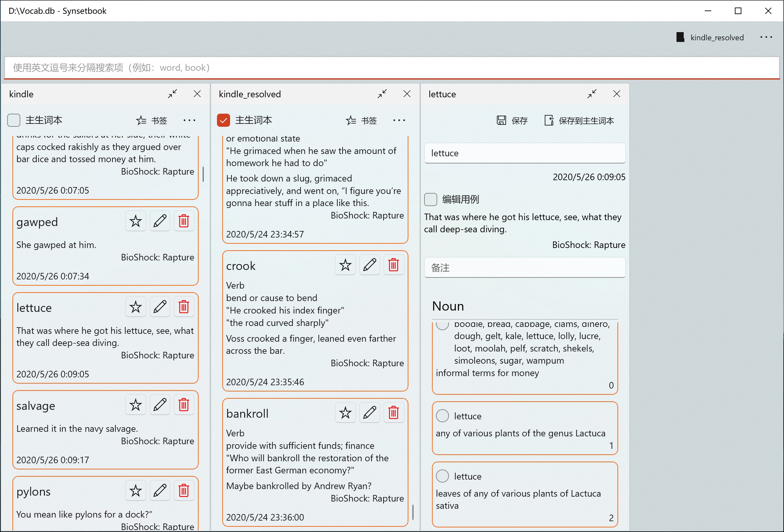Viewport: 784px width, 532px height.
Task: Click the 保存 save button
Action: click(x=512, y=120)
